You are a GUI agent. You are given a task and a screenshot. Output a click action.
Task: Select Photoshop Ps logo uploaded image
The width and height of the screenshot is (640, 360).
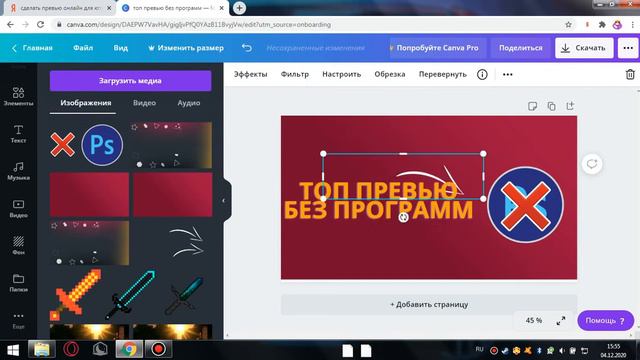pos(102,145)
